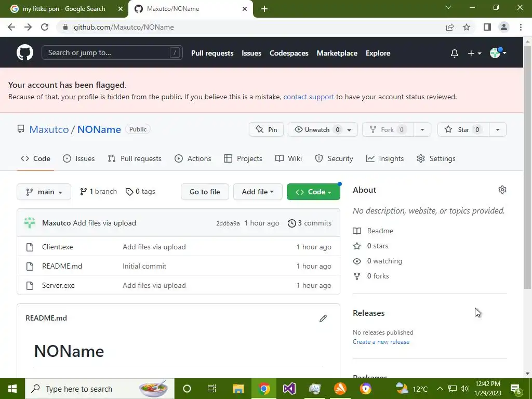
Task: Open Windows Start menu
Action: [x=12, y=389]
